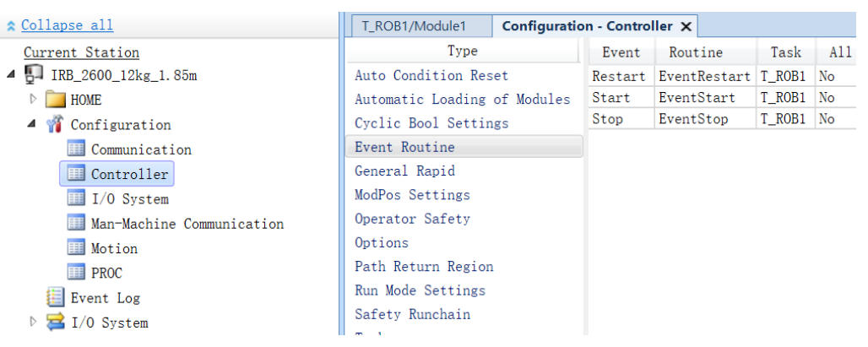
Task: Select Man-Machine Communication in the tree
Action: coord(187,224)
